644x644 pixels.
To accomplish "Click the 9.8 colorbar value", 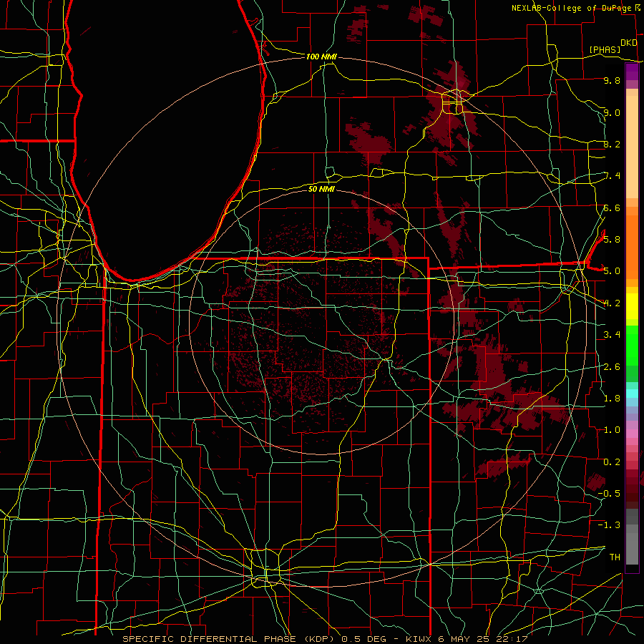I will [x=612, y=80].
